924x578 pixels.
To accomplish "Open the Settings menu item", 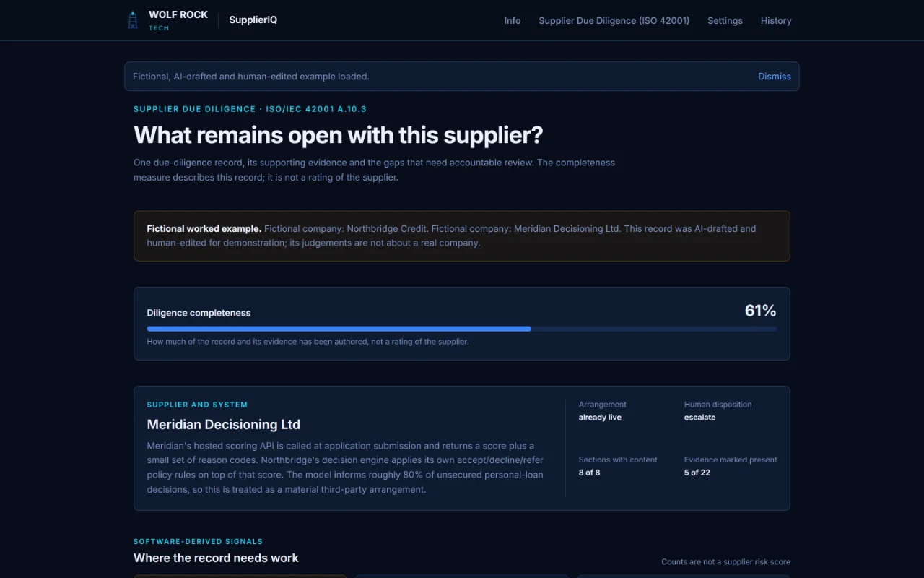I will click(725, 20).
